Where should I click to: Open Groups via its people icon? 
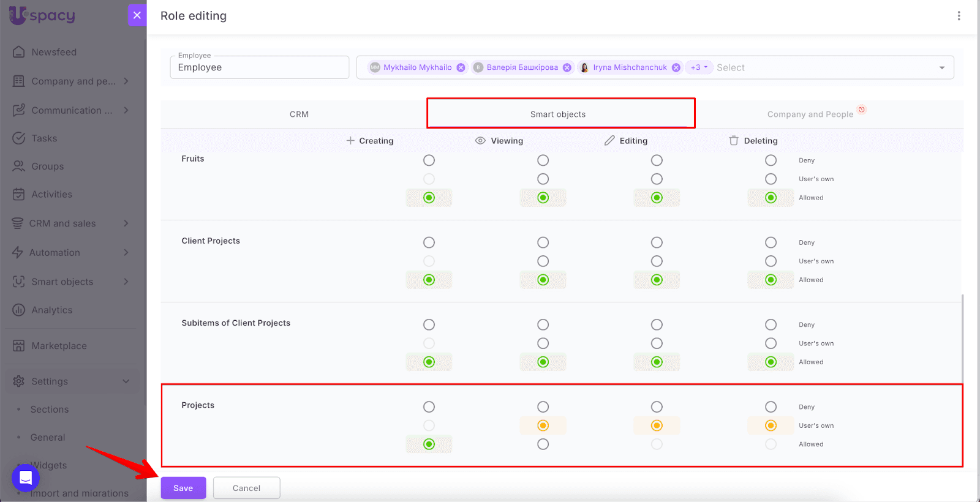click(x=19, y=167)
